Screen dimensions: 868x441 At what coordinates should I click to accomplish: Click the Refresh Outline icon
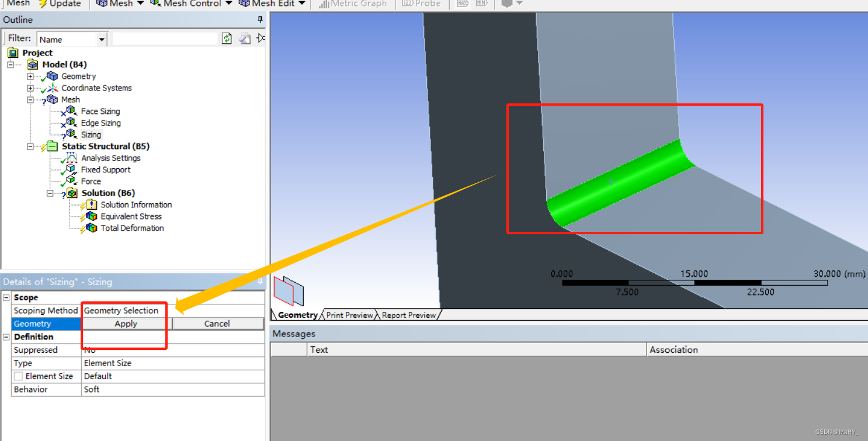227,38
